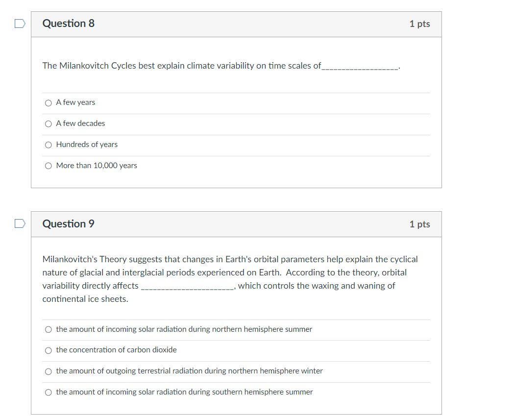The width and height of the screenshot is (514, 420).
Task: Pick the 'Hundreds of years' radio button
Action: pos(49,145)
